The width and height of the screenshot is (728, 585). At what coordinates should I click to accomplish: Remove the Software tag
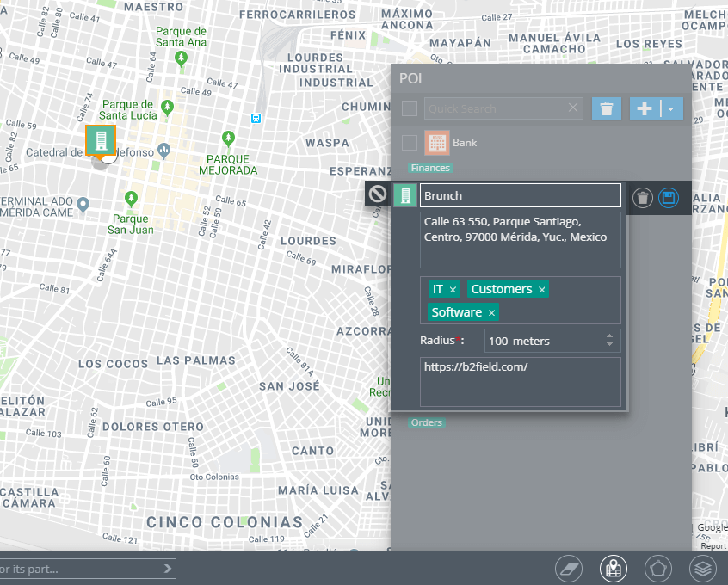491,313
